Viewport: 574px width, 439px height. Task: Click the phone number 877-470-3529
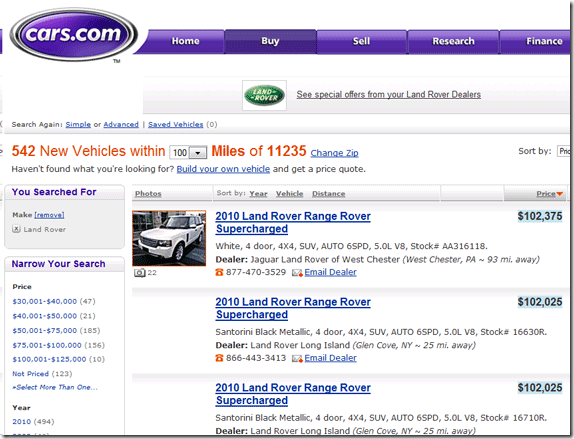tap(256, 272)
